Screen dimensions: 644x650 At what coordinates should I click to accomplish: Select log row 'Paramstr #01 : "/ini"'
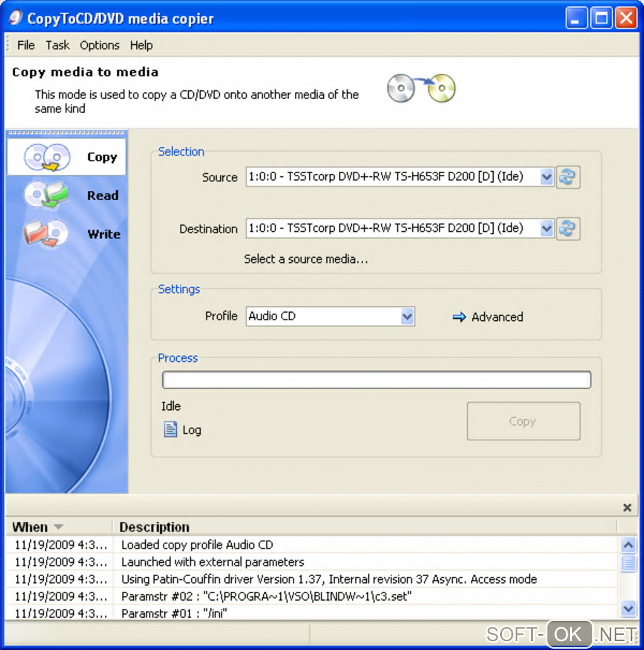pyautogui.click(x=312, y=613)
